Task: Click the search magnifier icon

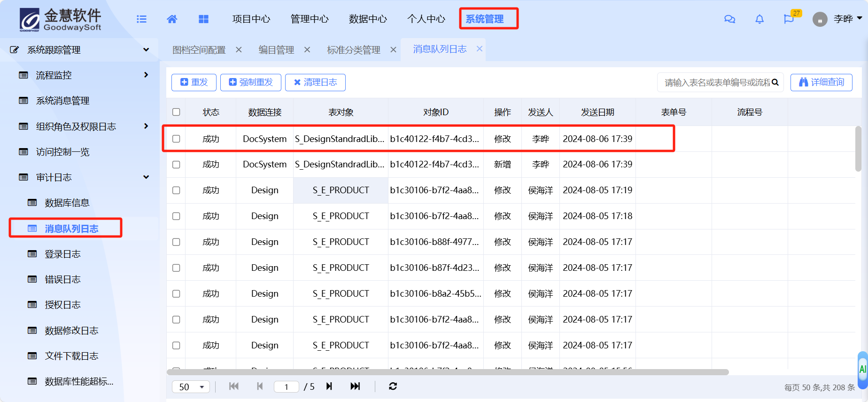Action: tap(775, 82)
